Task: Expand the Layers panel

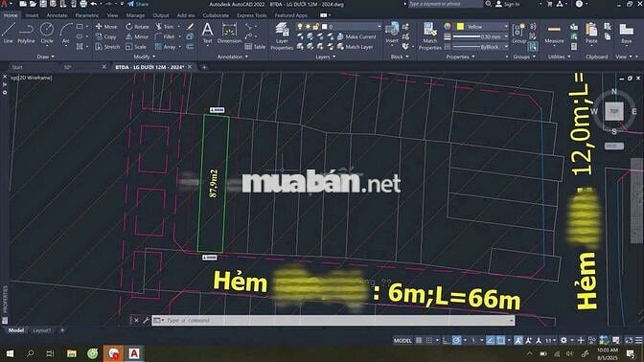Action: coord(326,57)
